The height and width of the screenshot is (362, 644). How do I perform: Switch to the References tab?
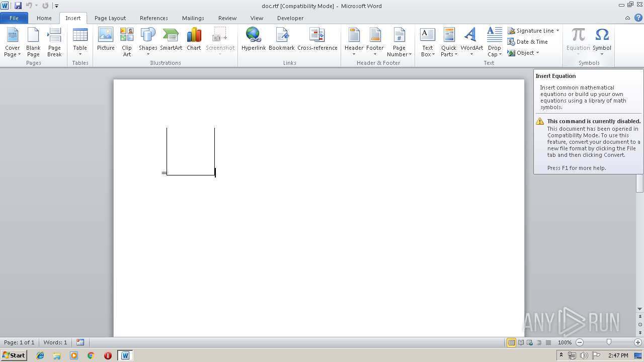pos(154,18)
